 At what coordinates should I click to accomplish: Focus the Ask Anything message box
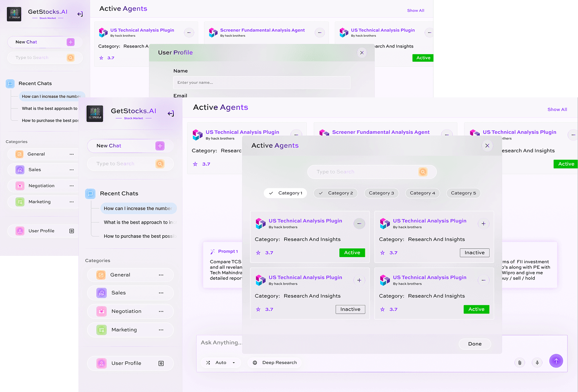221,342
